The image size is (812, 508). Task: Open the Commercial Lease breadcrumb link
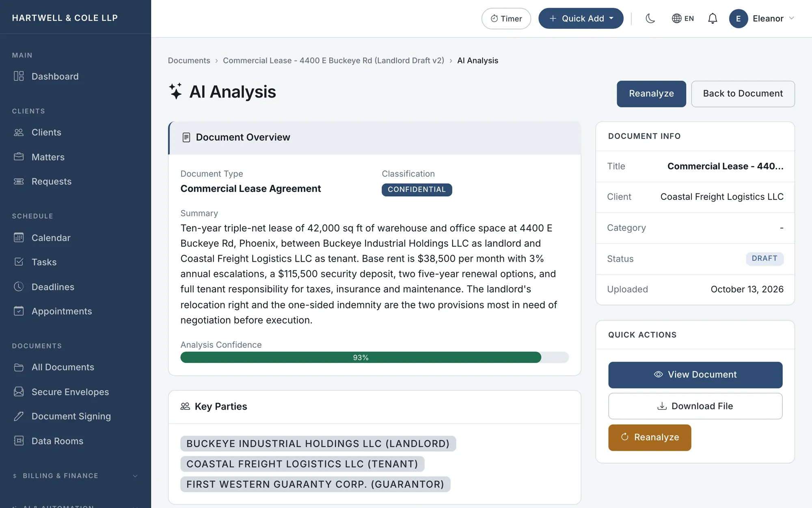pos(333,61)
